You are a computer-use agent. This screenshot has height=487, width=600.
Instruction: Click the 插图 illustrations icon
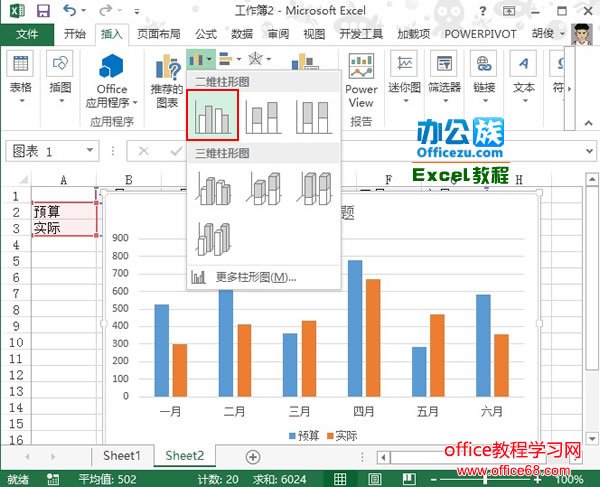click(x=60, y=64)
